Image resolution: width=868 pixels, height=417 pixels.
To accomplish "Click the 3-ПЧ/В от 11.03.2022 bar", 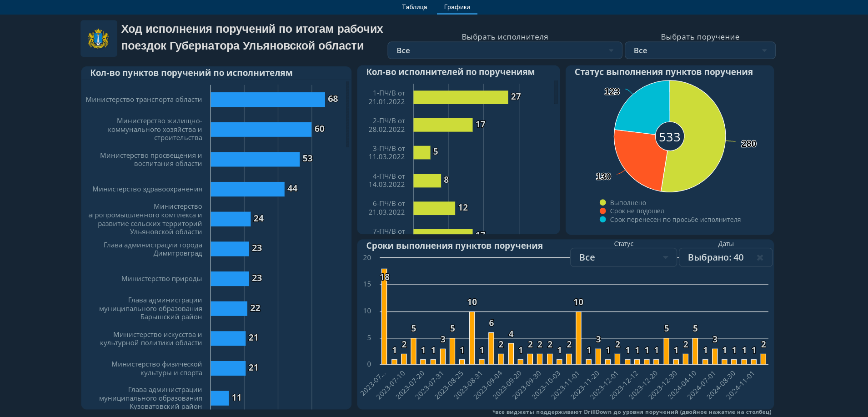I will click(x=422, y=152).
